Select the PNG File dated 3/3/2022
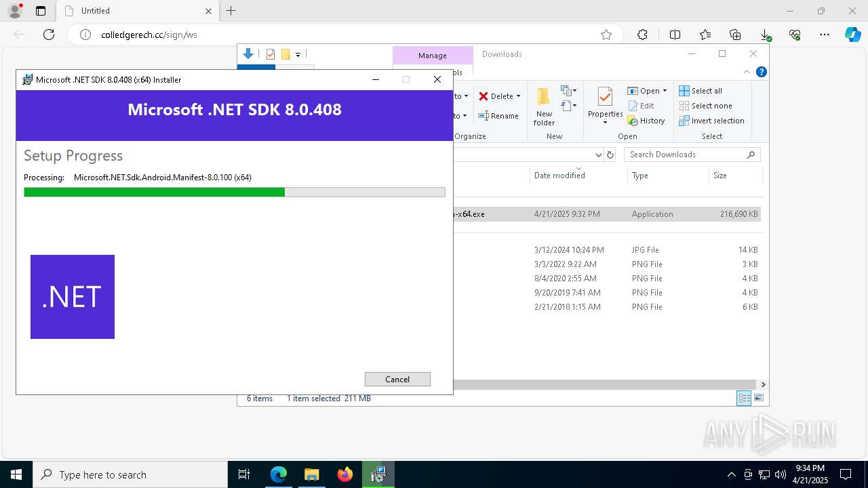This screenshot has width=868, height=488. coord(607,264)
